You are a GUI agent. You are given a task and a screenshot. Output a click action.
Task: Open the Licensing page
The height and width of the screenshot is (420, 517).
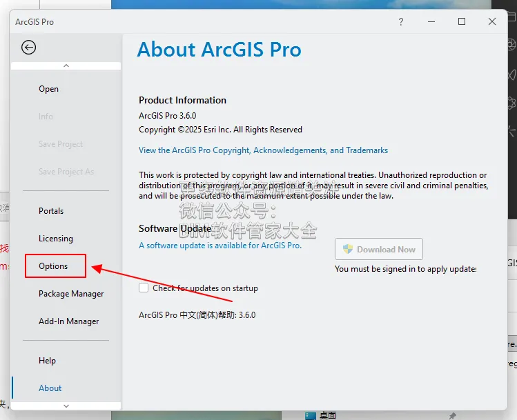[56, 239]
